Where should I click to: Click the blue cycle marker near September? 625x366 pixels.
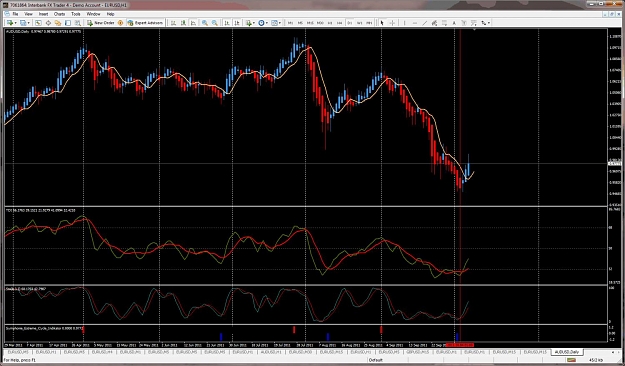pyautogui.click(x=457, y=336)
